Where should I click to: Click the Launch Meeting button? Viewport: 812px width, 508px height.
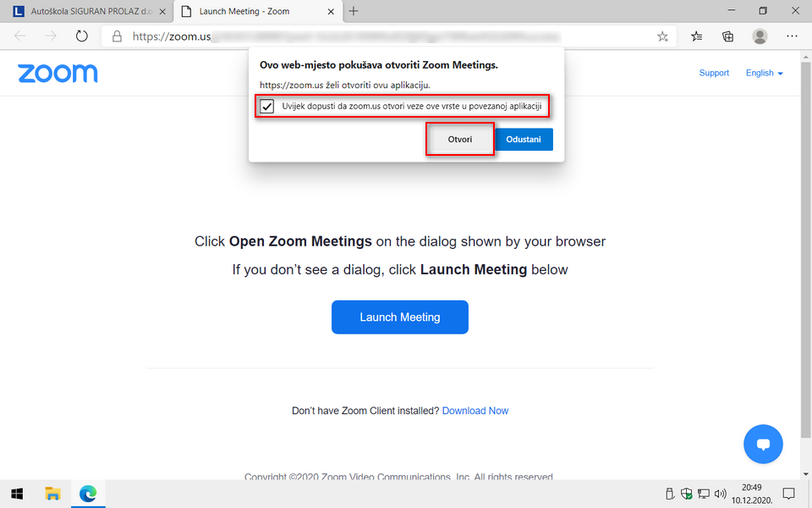click(400, 317)
